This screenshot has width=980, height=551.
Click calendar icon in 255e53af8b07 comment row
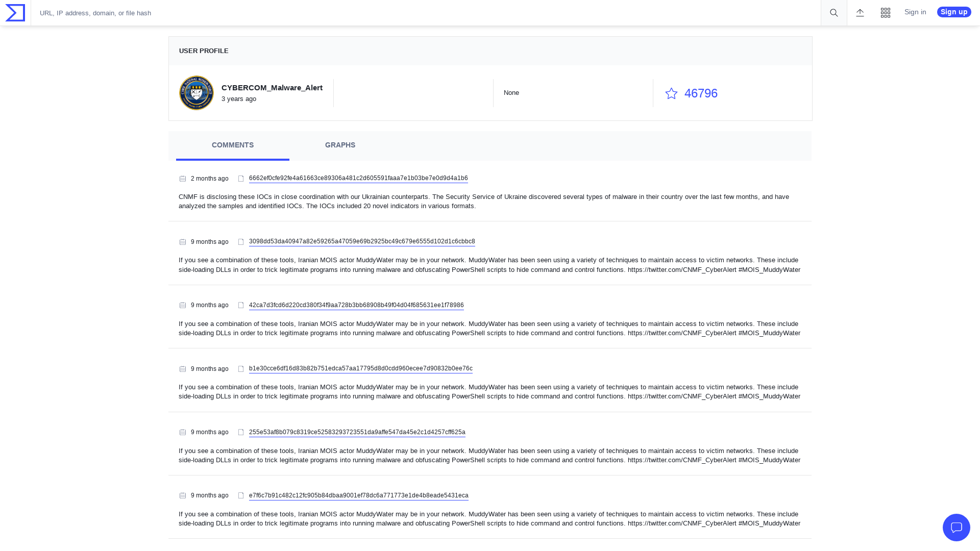(x=183, y=432)
